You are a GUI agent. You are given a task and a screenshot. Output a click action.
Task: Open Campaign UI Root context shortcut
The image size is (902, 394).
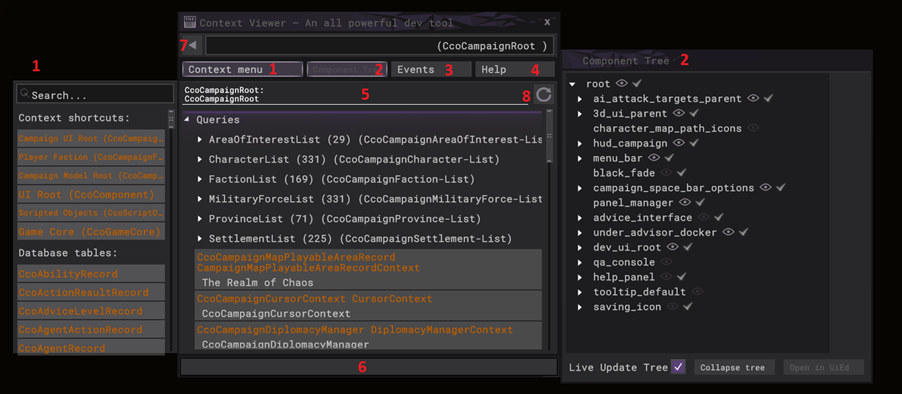point(91,139)
